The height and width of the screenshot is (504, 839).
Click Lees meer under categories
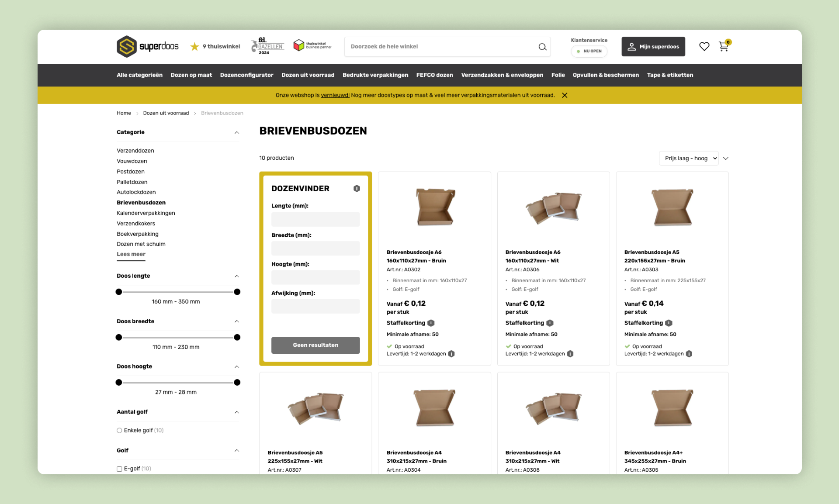coord(131,254)
